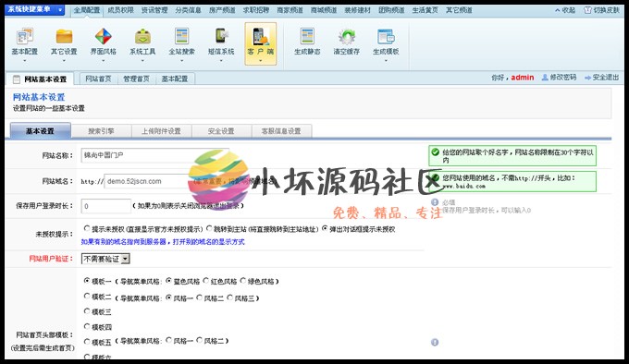
Task: Click the green check icon beside site name hint
Action: pyautogui.click(x=436, y=152)
